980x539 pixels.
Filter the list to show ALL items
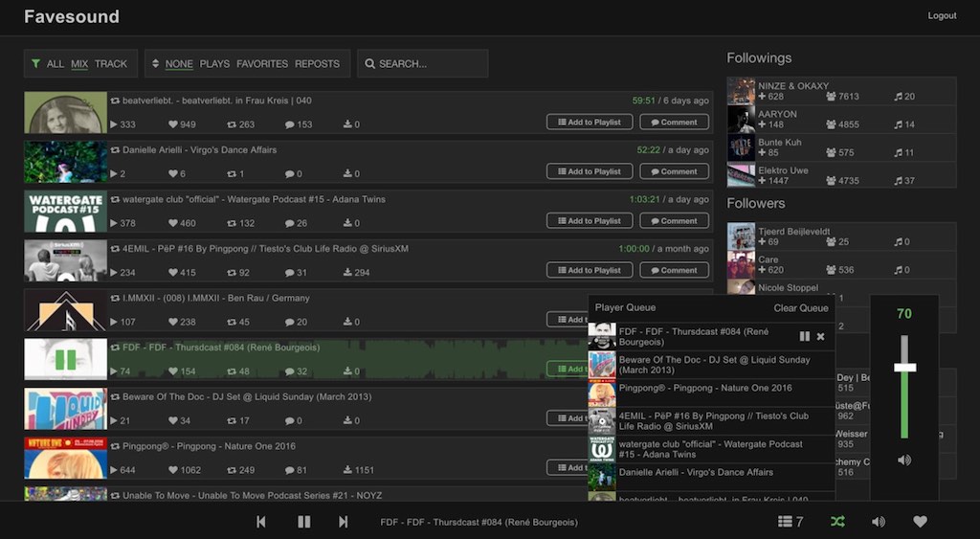(55, 64)
